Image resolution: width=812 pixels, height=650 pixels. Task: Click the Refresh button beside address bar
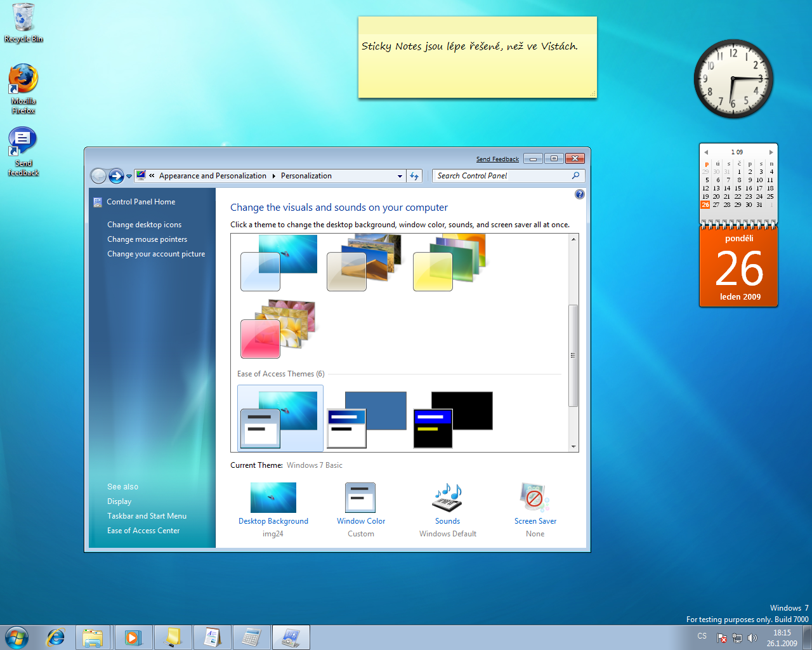pos(414,176)
